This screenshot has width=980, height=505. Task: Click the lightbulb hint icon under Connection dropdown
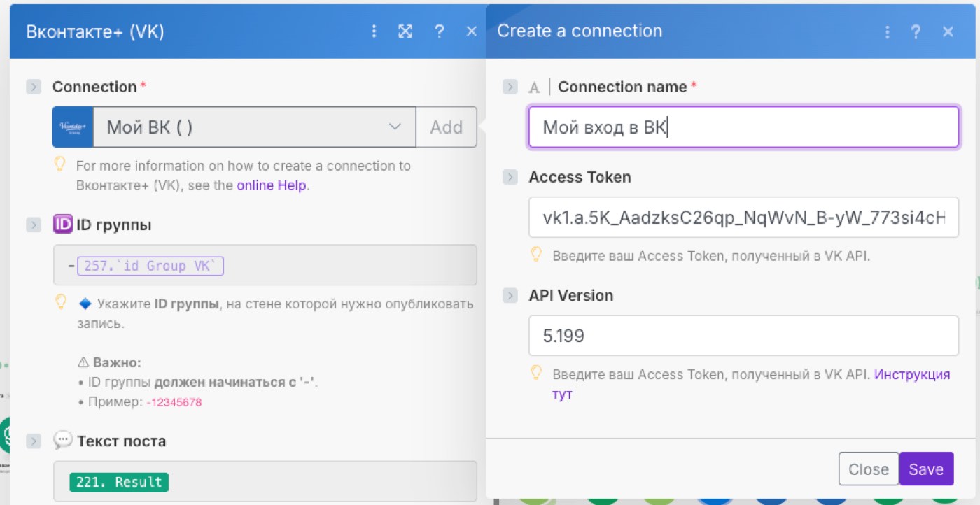60,165
